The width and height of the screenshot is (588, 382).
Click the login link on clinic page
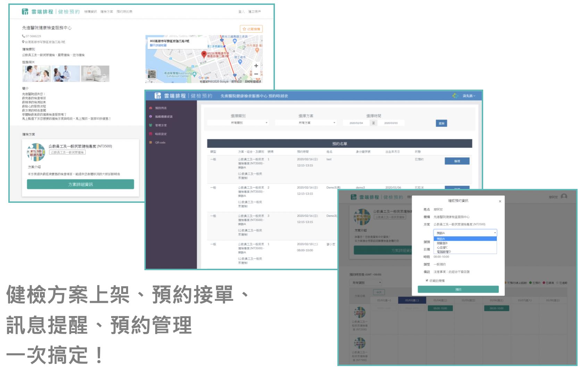click(241, 12)
